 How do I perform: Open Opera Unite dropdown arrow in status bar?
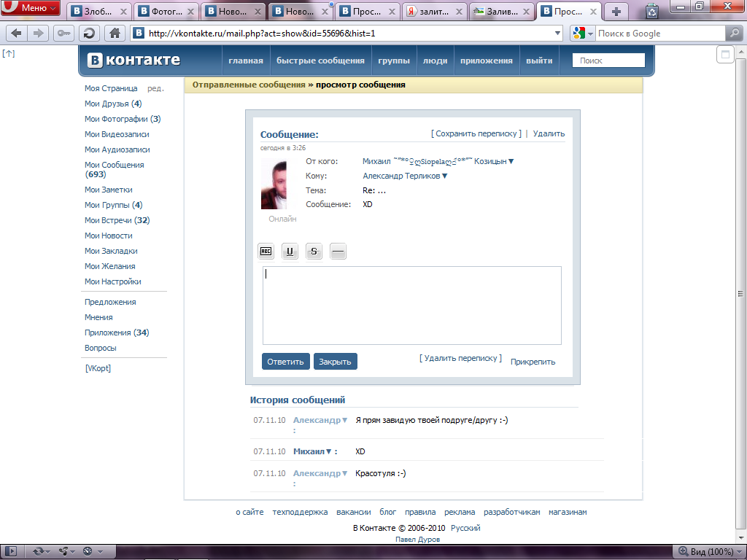[x=74, y=552]
